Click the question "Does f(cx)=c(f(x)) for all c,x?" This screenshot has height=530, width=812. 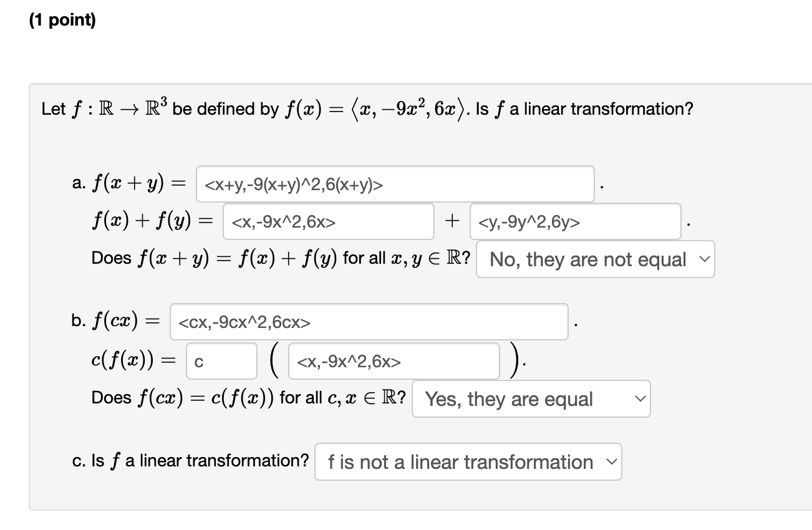point(249,398)
